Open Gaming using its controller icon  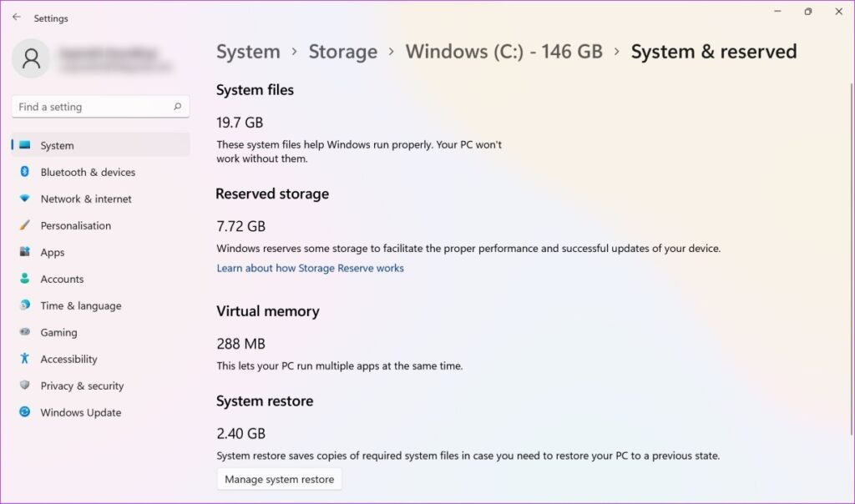pyautogui.click(x=24, y=332)
